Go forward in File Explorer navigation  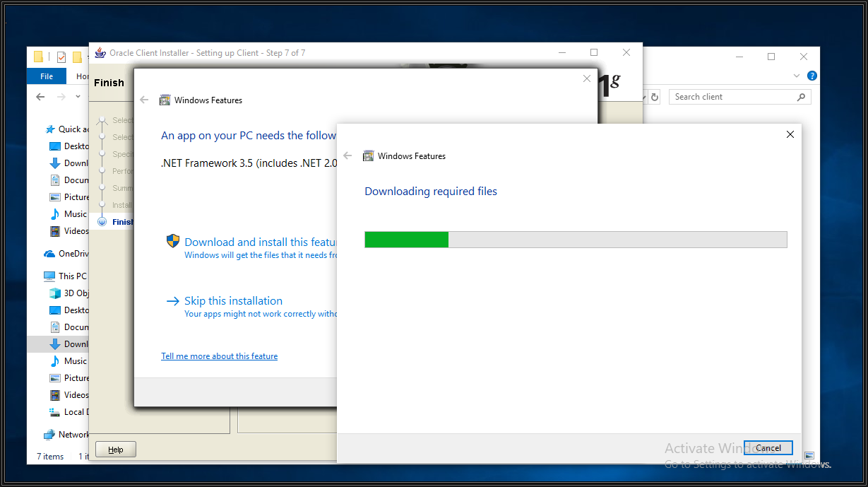tap(61, 97)
